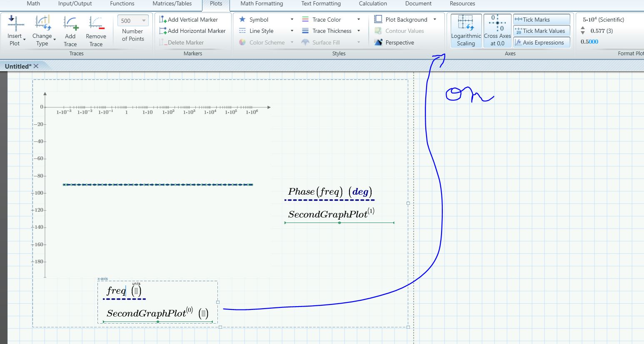Toggle Logarithmic Scaling for the axis

tap(466, 31)
